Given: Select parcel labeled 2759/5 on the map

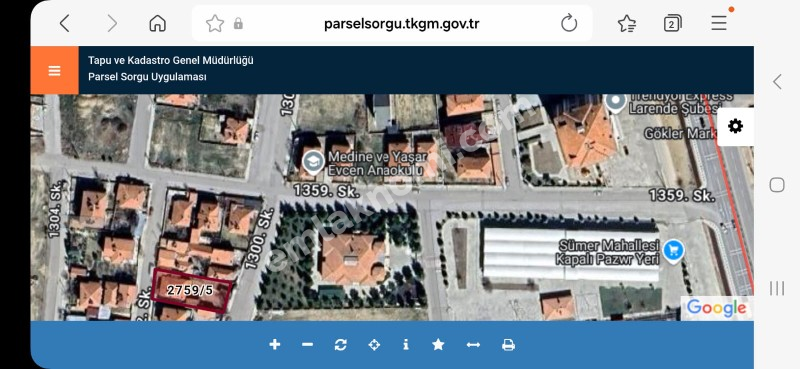Looking at the screenshot, I should point(191,290).
